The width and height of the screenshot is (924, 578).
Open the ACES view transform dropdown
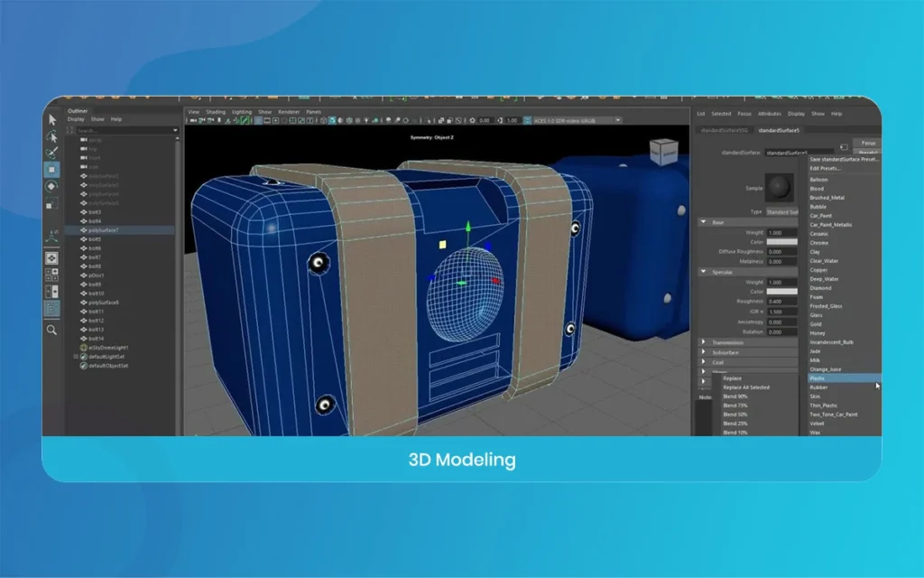[617, 121]
